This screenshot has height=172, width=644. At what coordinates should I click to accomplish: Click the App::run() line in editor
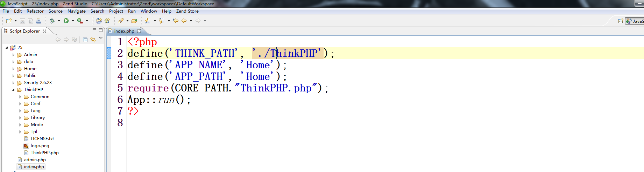pyautogui.click(x=159, y=100)
